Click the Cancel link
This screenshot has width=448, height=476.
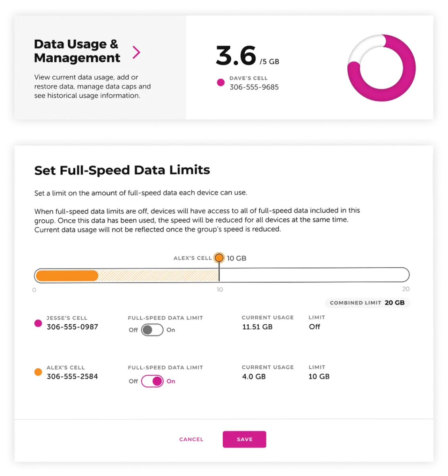point(191,439)
